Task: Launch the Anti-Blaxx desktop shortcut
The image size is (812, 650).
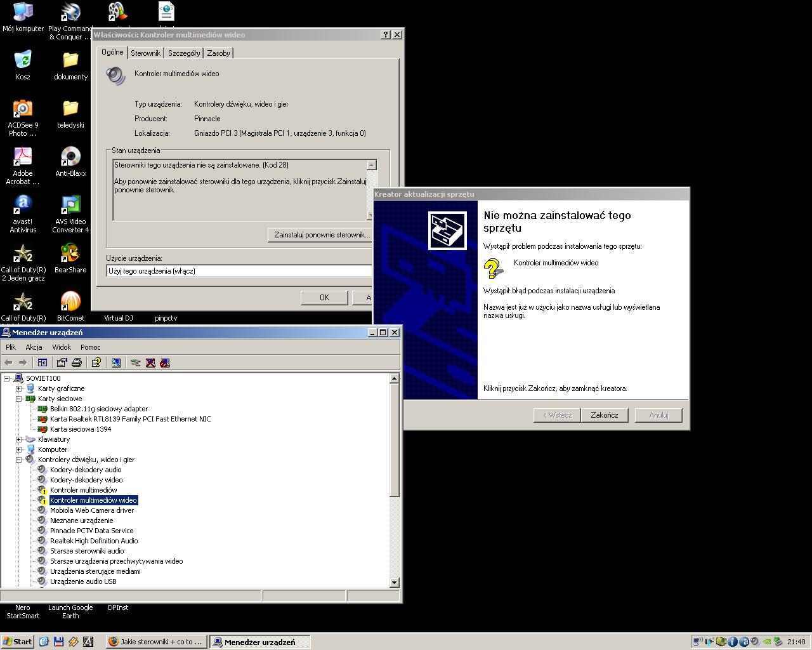Action: click(x=70, y=162)
